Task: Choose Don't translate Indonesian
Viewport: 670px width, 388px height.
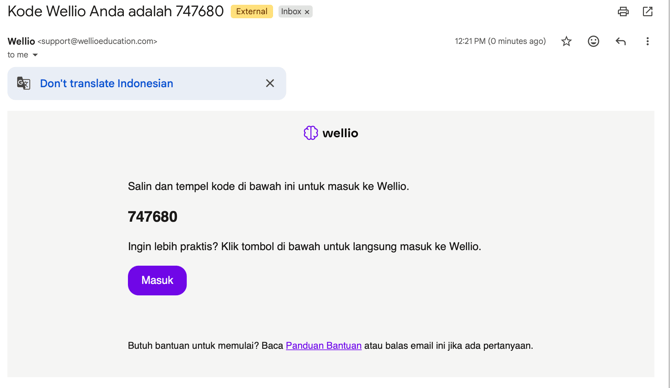Action: click(106, 83)
